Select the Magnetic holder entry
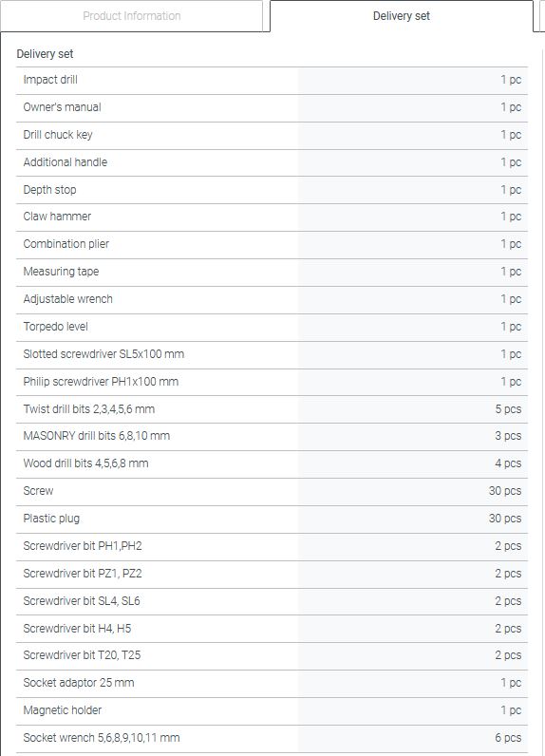The width and height of the screenshot is (545, 756). point(272,710)
